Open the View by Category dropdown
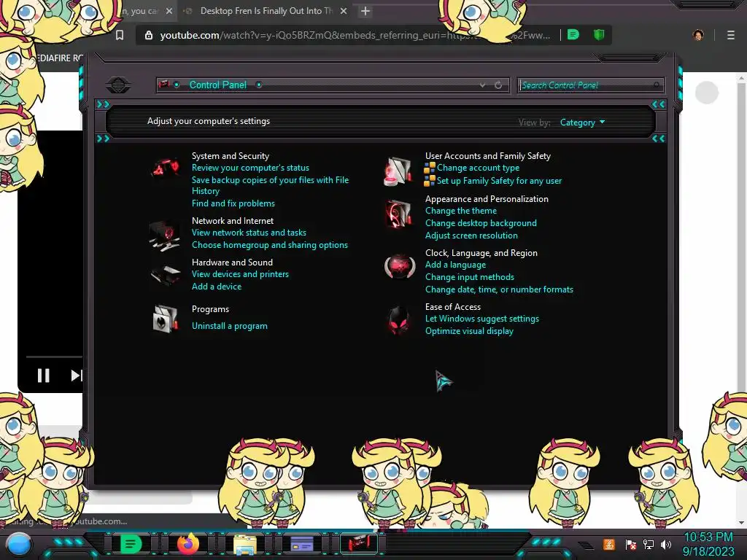This screenshot has width=747, height=560. point(582,122)
